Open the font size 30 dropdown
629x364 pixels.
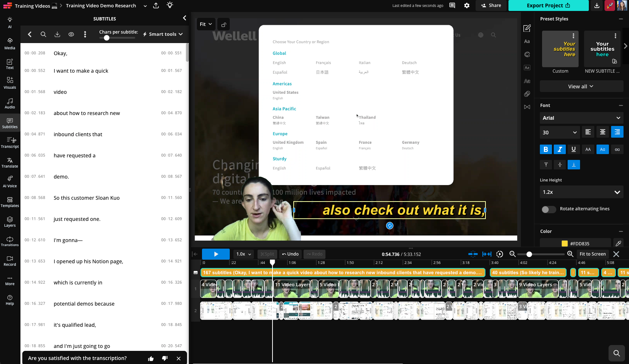pyautogui.click(x=560, y=133)
